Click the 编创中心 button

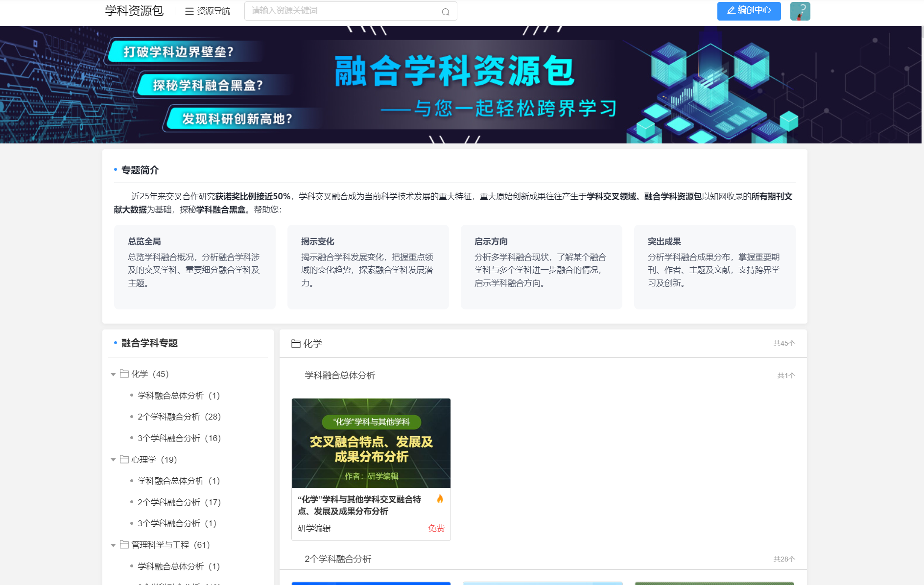click(748, 11)
